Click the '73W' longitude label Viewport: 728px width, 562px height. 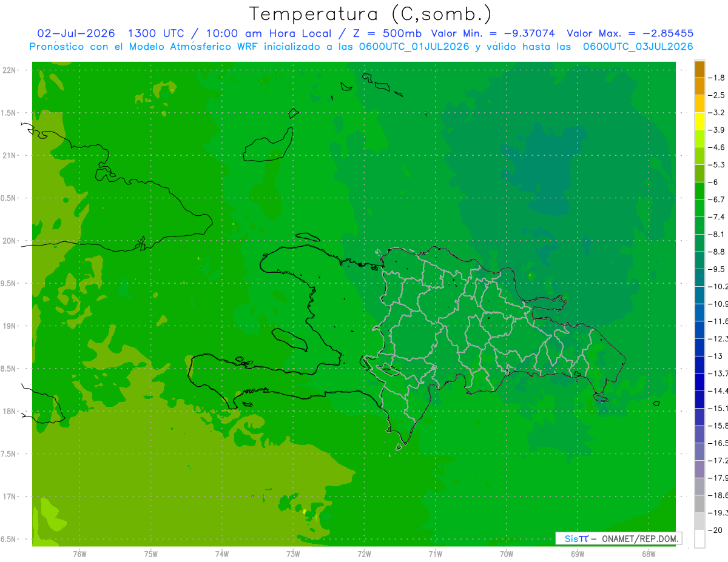pos(293,554)
